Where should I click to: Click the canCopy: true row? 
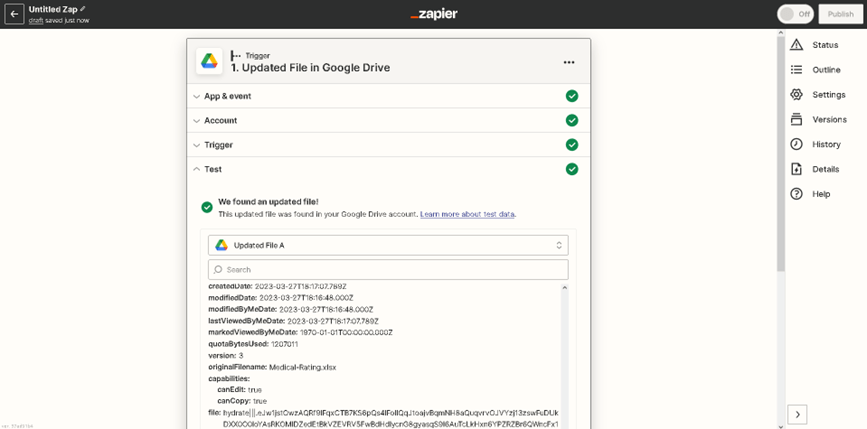(x=242, y=401)
